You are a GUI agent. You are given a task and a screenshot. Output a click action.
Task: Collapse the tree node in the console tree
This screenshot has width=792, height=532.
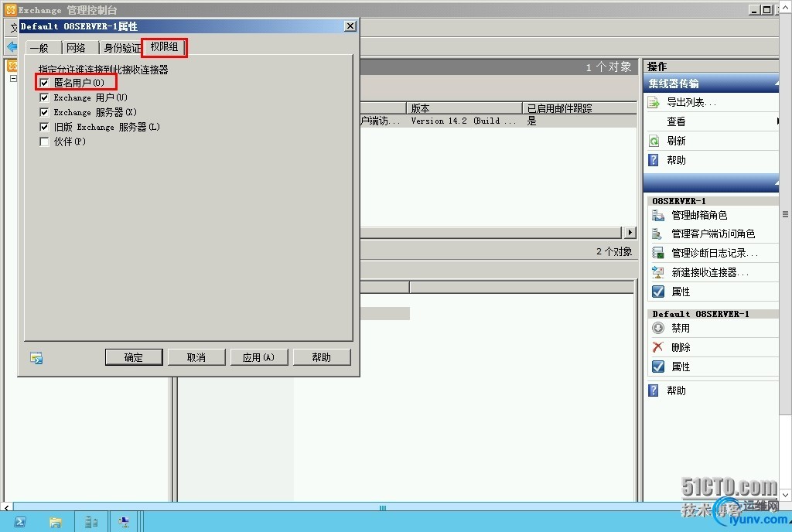tap(14, 78)
